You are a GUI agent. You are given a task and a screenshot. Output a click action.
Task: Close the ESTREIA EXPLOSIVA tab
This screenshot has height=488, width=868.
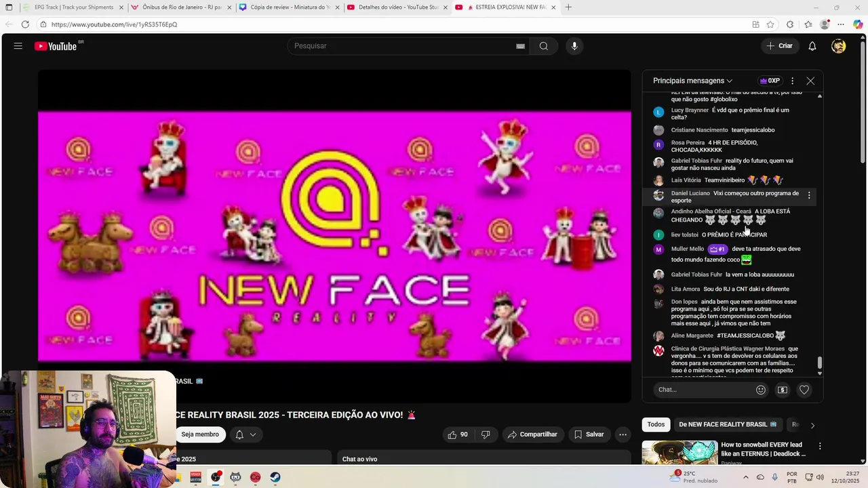[x=553, y=7]
